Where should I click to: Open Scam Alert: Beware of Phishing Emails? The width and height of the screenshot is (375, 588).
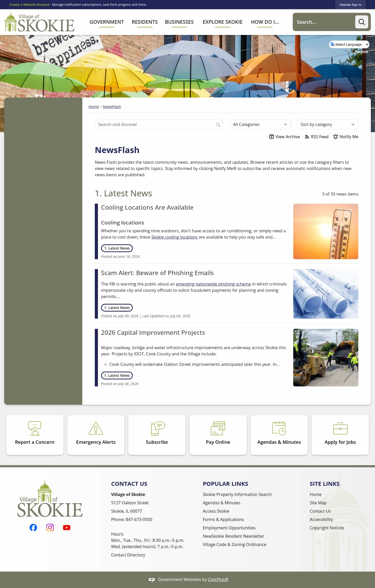[157, 273]
